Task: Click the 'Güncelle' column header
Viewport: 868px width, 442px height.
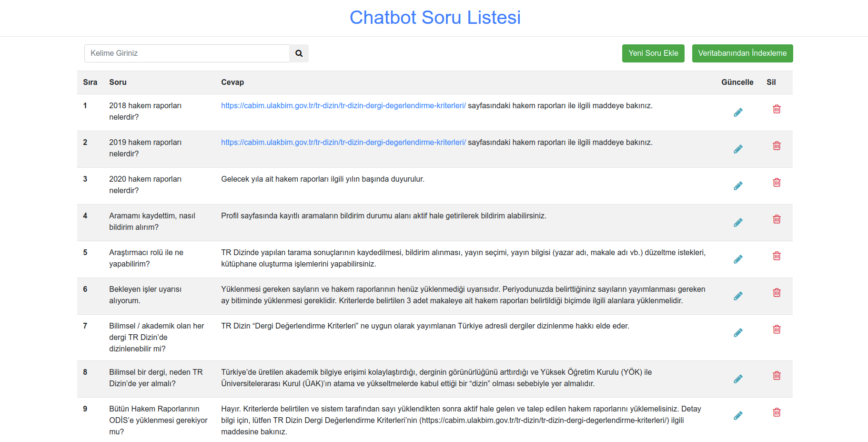Action: (737, 82)
